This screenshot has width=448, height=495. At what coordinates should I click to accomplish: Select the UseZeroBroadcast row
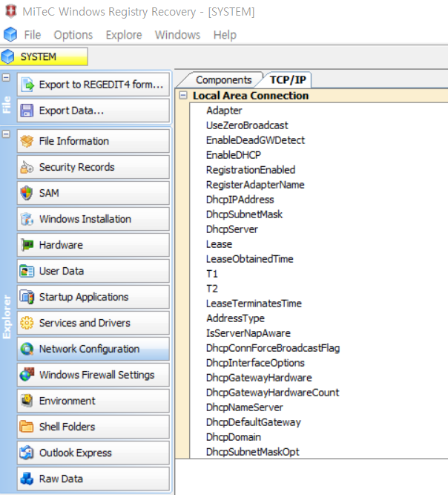click(x=319, y=125)
